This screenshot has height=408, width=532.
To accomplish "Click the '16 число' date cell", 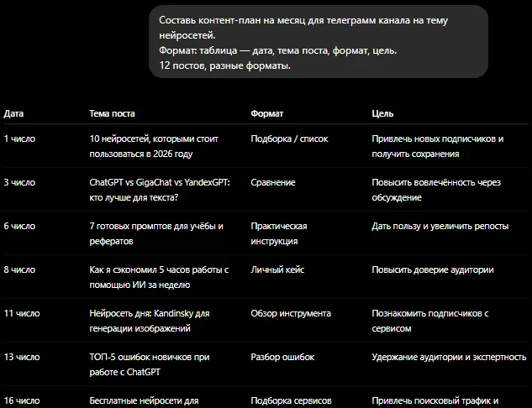I will click(22, 401).
